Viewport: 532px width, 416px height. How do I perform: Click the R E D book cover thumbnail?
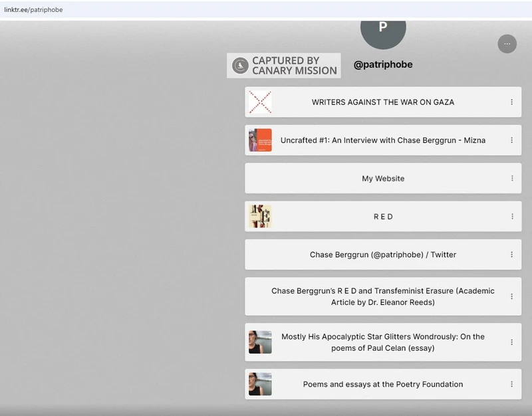click(x=260, y=217)
